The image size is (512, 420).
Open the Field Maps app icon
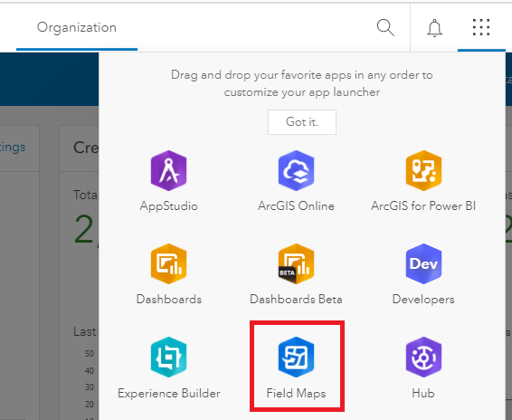(x=296, y=357)
